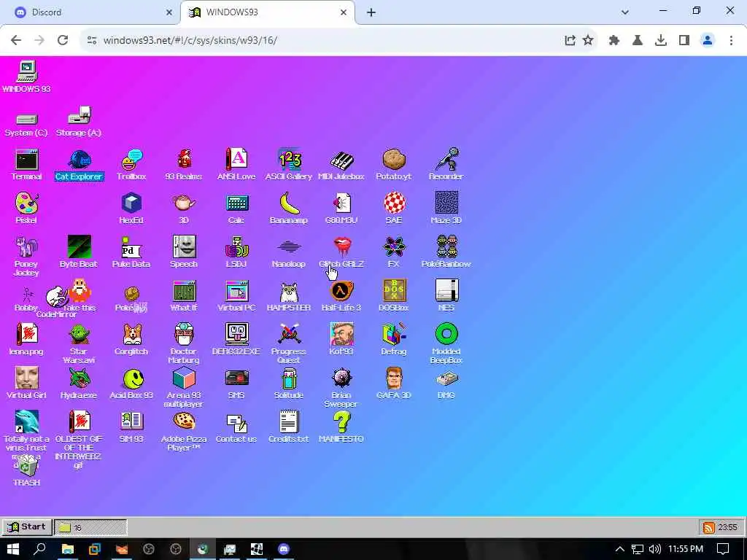This screenshot has width=747, height=560.
Task: Play the Star Wars.avi Yoda icon
Action: (79, 335)
